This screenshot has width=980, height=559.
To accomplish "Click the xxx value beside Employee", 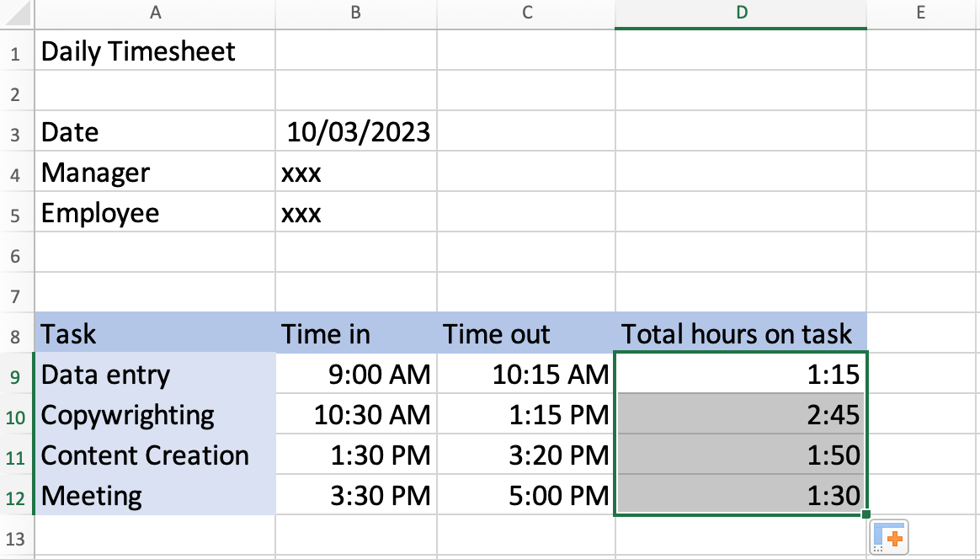I will 356,213.
